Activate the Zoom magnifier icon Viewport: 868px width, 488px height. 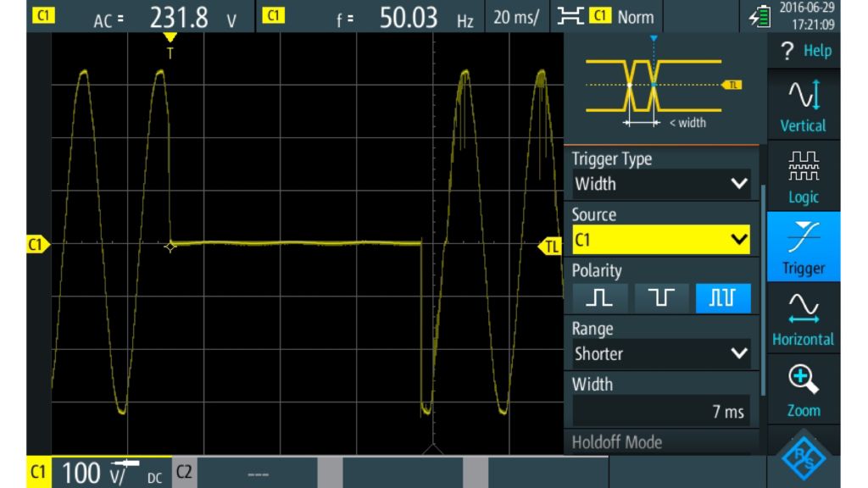pos(802,390)
